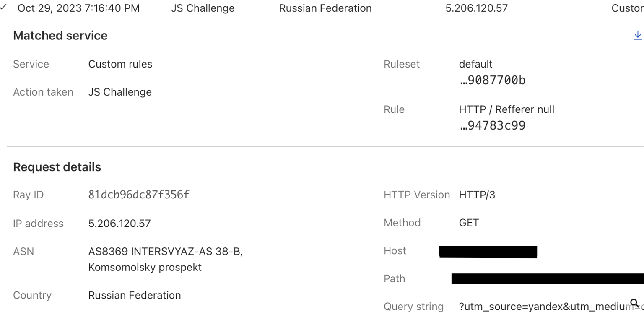
Task: Click the default ruleset name
Action: pyautogui.click(x=475, y=64)
